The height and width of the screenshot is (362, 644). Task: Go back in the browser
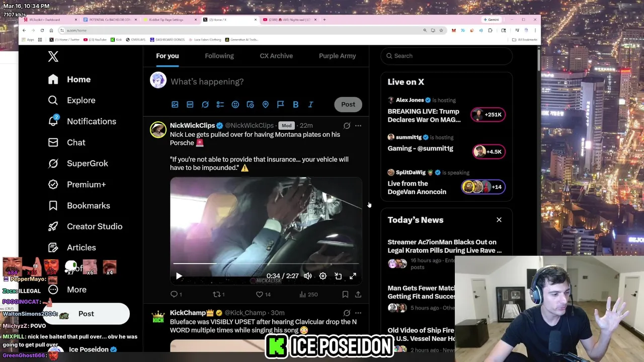click(x=24, y=30)
